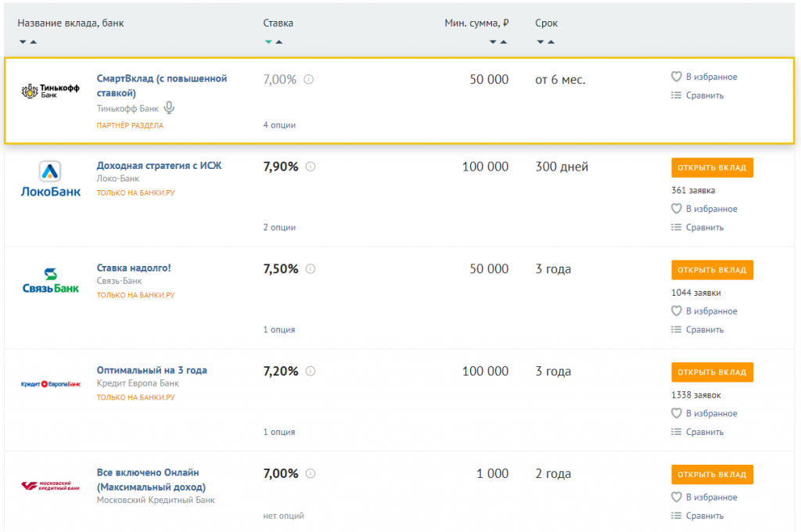
Task: Sort minimum sum ascending arrow
Action: tap(504, 42)
